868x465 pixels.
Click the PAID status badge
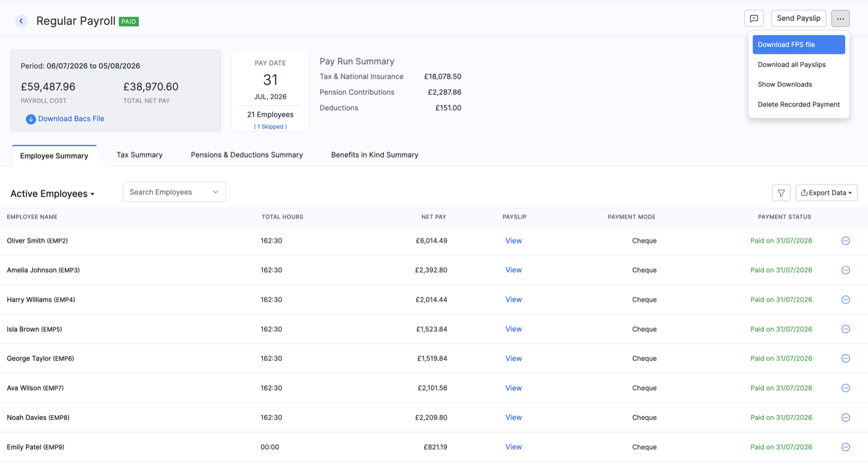coord(129,22)
